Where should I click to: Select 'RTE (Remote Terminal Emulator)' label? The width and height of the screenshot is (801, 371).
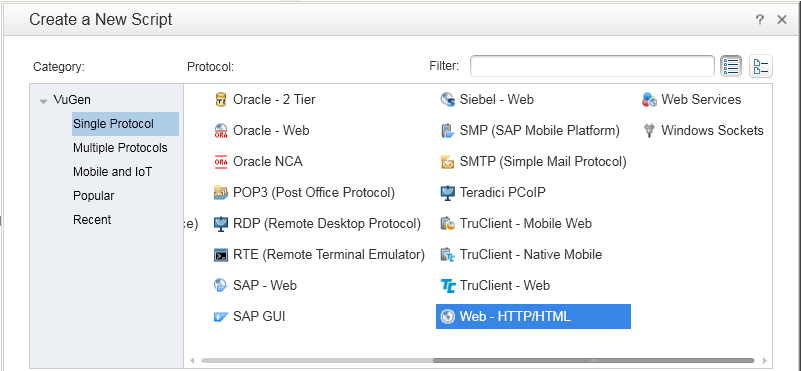click(x=329, y=254)
